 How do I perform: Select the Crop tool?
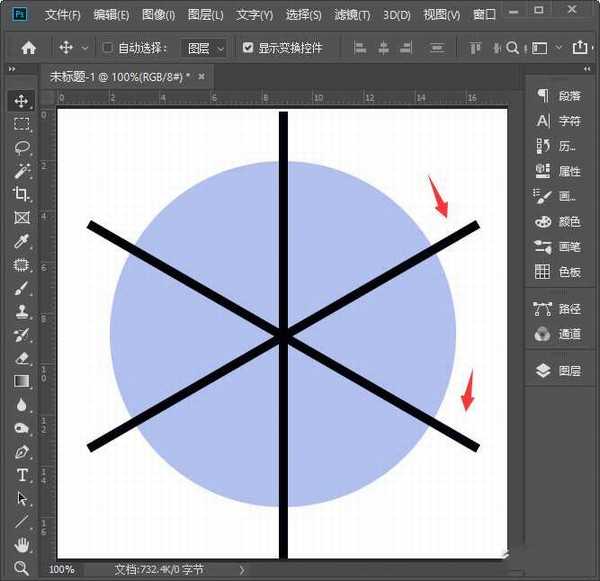(21, 194)
